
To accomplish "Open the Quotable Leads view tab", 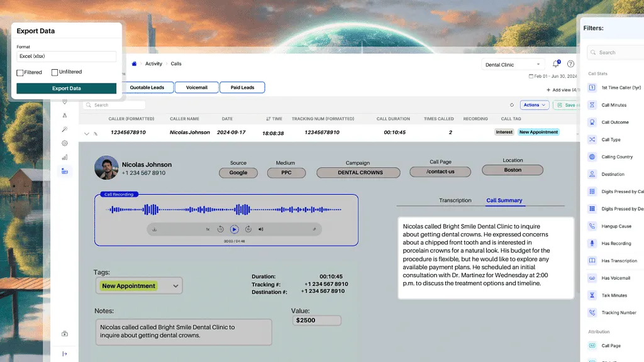I will pos(147,87).
